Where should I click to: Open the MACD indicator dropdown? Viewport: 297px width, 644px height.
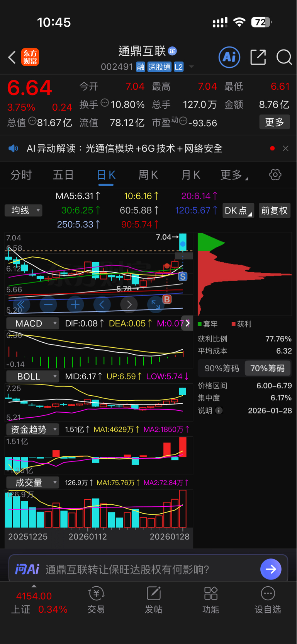pyautogui.click(x=32, y=323)
